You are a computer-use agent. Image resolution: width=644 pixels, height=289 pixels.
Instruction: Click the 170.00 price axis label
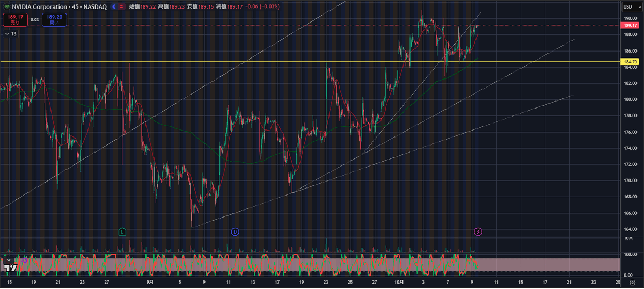pyautogui.click(x=630, y=180)
